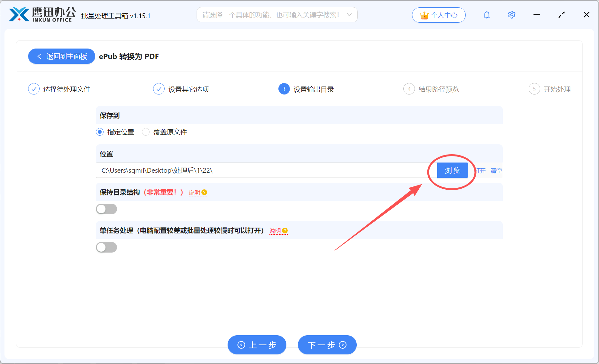The width and height of the screenshot is (599, 364).
Task: Click the step 4 number circle
Action: tap(409, 89)
